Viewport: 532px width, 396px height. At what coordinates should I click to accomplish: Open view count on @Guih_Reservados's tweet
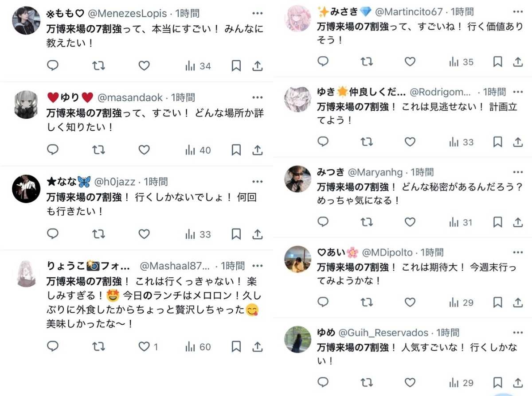tap(461, 383)
